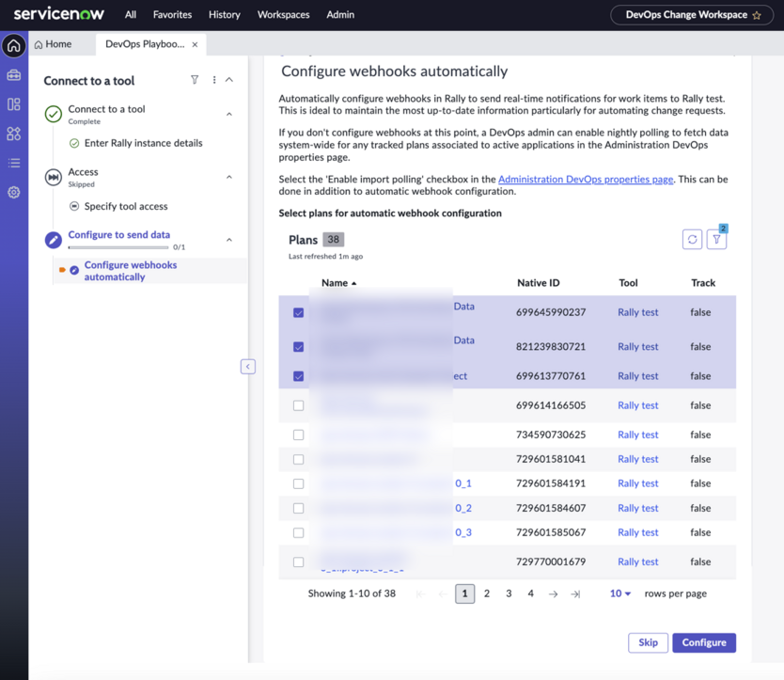Open the settings gear in left sidebar
The height and width of the screenshot is (680, 784).
14,192
